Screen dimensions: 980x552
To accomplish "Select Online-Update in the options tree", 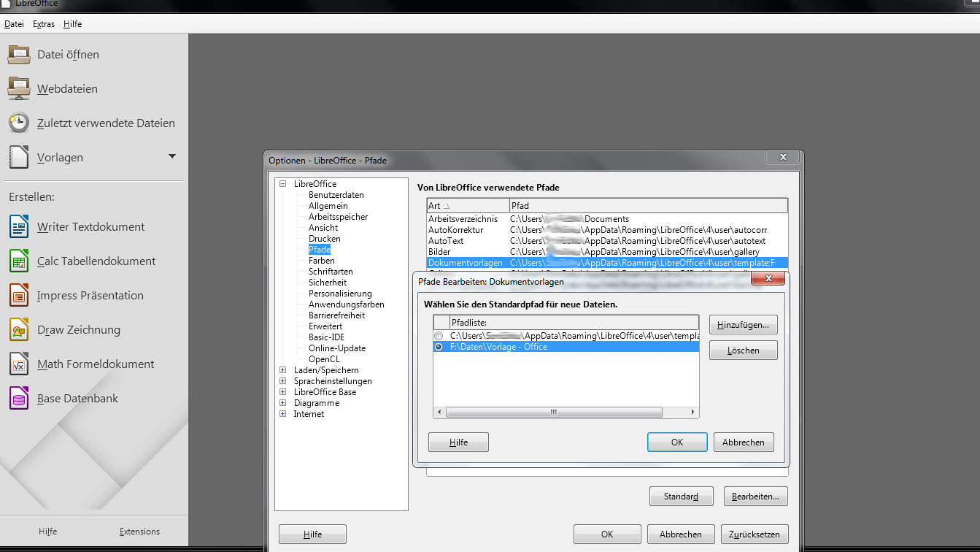I will [337, 348].
